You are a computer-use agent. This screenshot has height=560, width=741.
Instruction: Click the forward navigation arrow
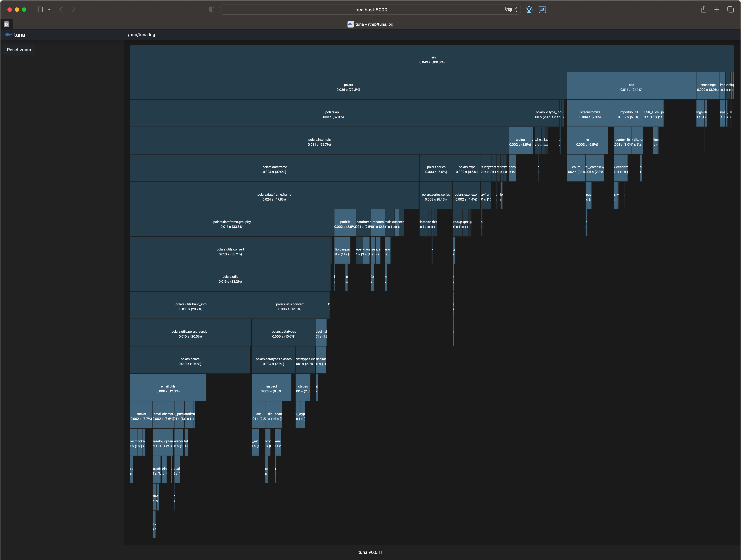[x=74, y=9]
